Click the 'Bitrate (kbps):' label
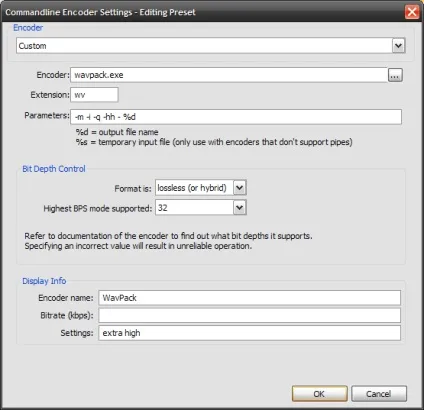The width and height of the screenshot is (424, 410). click(x=67, y=315)
